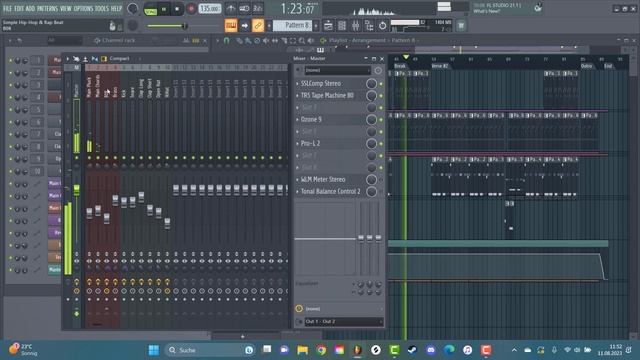
Task: Click the Main Pluck track fader
Action: click(x=89, y=213)
